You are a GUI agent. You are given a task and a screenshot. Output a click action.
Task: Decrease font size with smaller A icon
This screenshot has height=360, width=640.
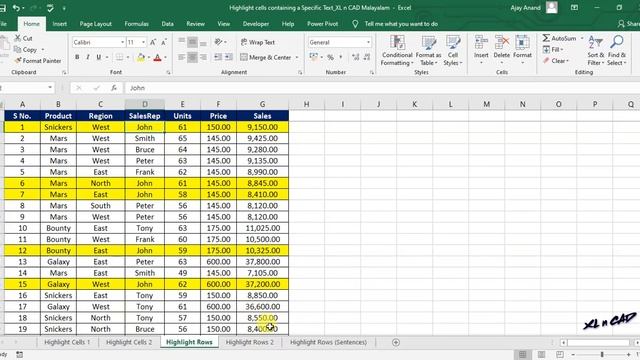click(164, 42)
